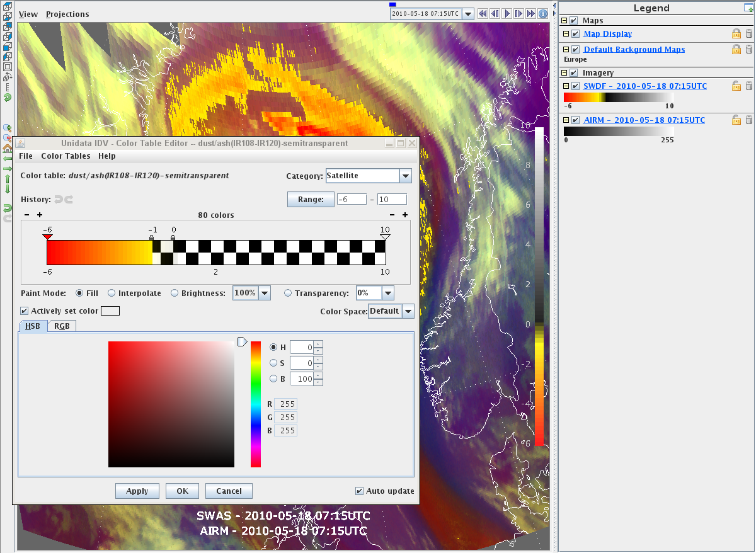Viewport: 756px width, 553px height.
Task: Remove the AIRM layer with trash icon
Action: (x=748, y=120)
